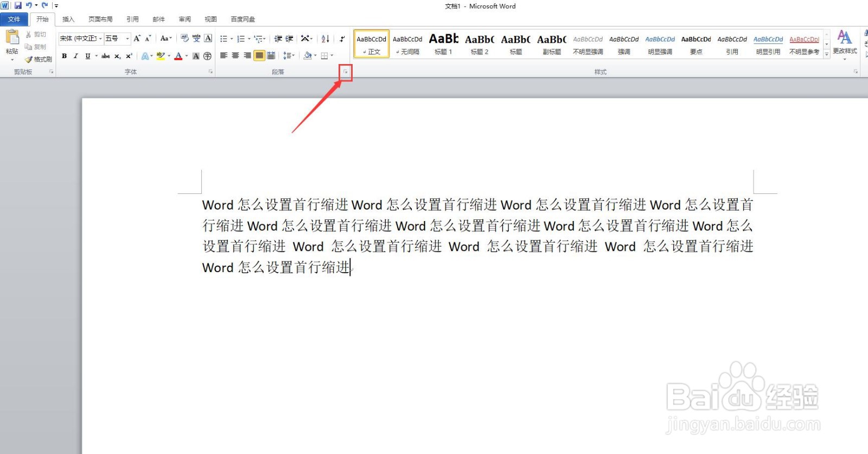Click the Bullets list icon
This screenshot has height=454, width=868.
224,39
